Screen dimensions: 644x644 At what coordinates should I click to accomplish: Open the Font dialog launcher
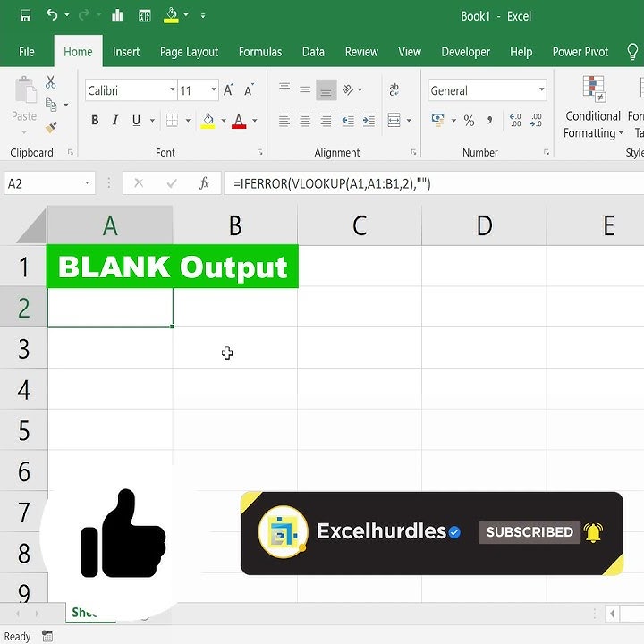[x=260, y=152]
